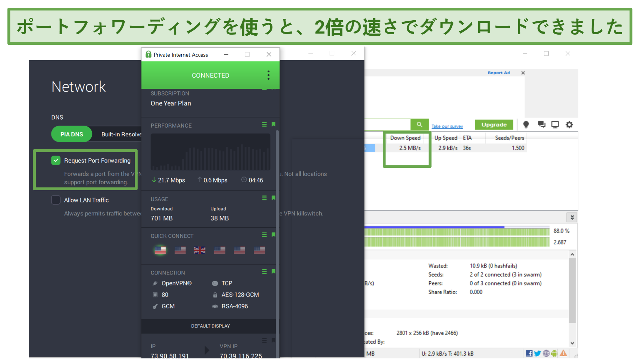Click the OpenVPN connection label
This screenshot has height=364, width=640.
[x=176, y=283]
